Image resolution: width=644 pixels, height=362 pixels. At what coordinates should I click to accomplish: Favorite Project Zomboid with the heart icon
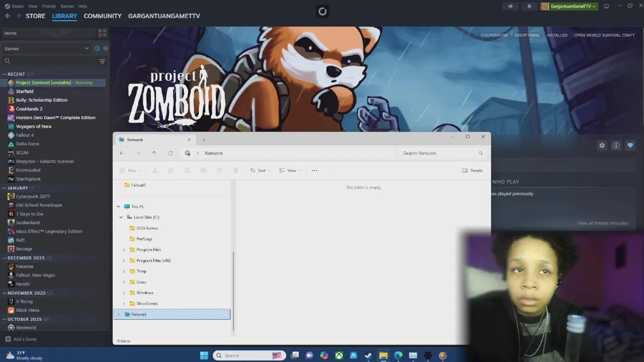coord(630,145)
